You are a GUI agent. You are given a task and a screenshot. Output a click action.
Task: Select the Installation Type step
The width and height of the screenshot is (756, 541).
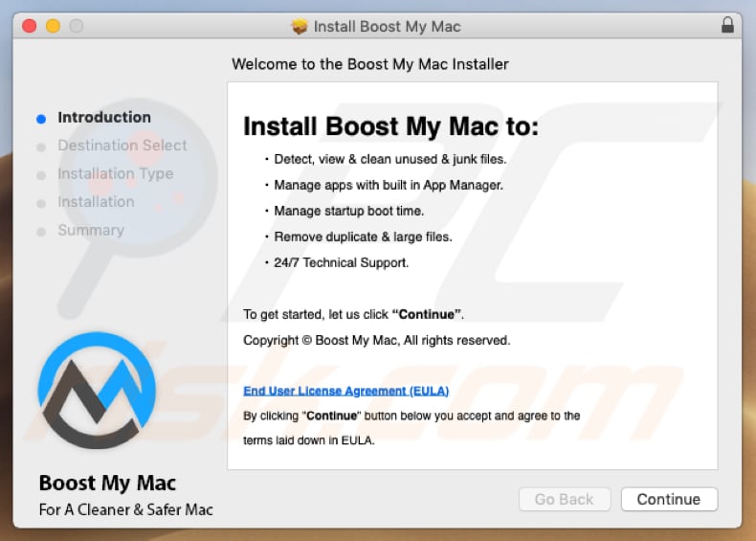(x=115, y=173)
